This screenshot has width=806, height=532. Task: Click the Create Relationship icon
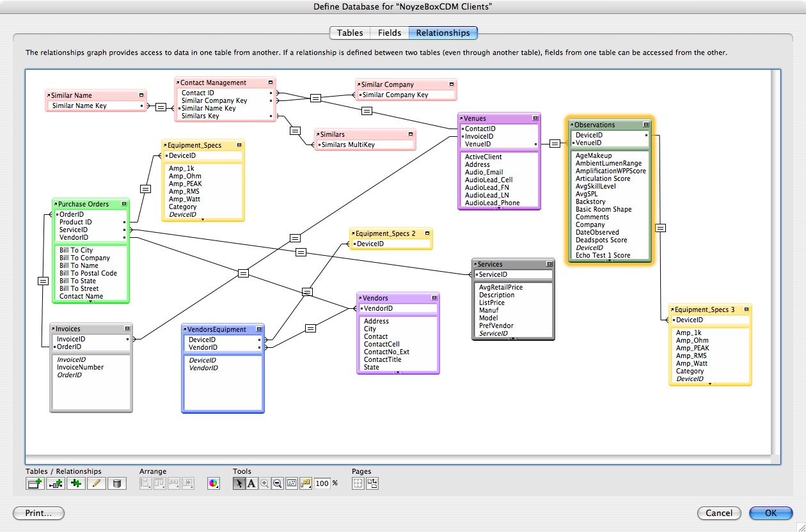[55, 484]
